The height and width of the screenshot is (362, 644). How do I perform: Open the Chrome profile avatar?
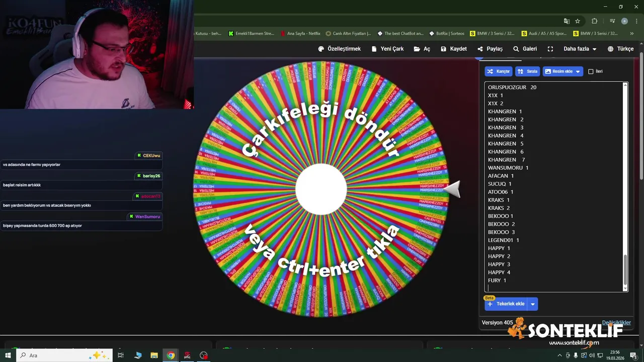click(624, 21)
